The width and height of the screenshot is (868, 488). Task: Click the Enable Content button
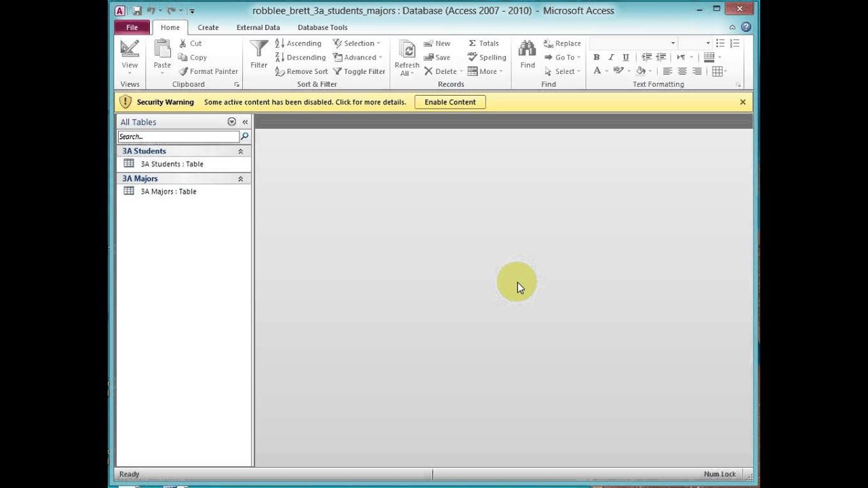click(450, 102)
